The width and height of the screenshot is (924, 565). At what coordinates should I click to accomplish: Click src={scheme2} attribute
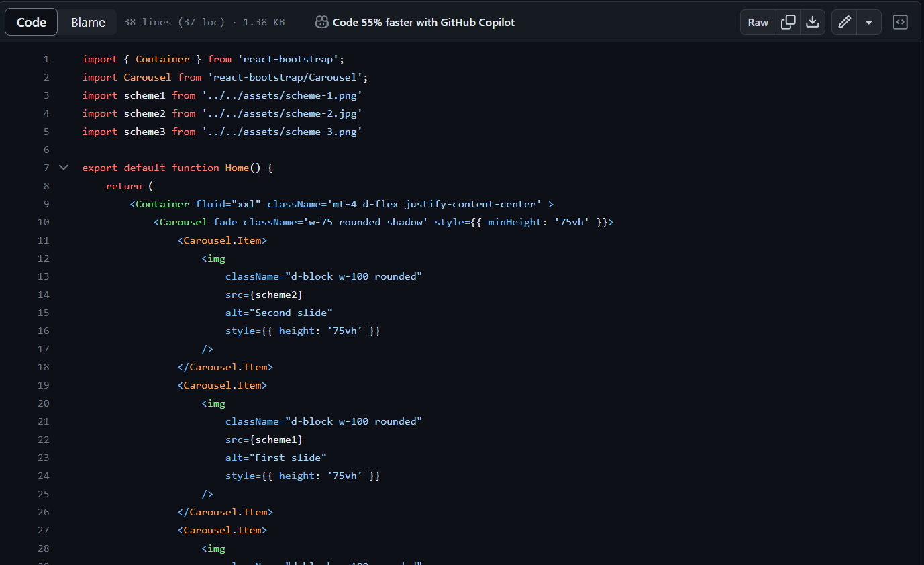[264, 295]
